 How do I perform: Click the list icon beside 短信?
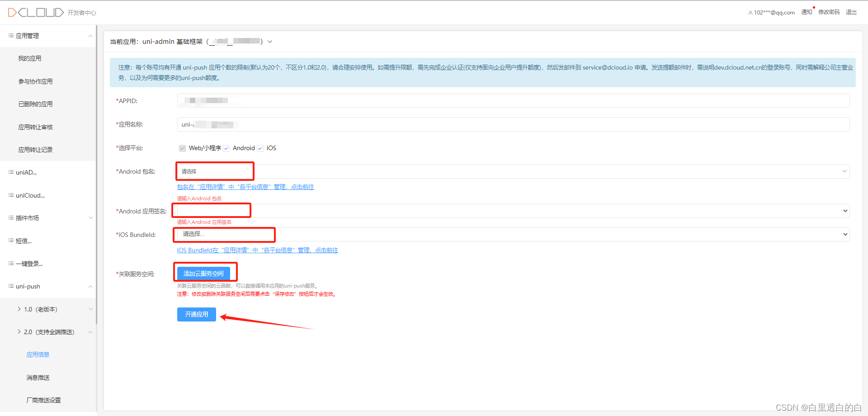(x=11, y=241)
